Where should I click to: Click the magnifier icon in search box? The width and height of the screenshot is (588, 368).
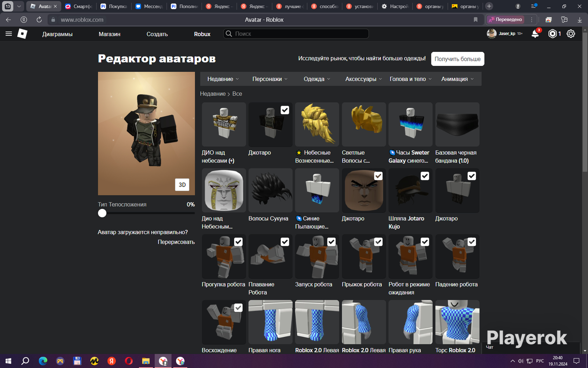[229, 34]
